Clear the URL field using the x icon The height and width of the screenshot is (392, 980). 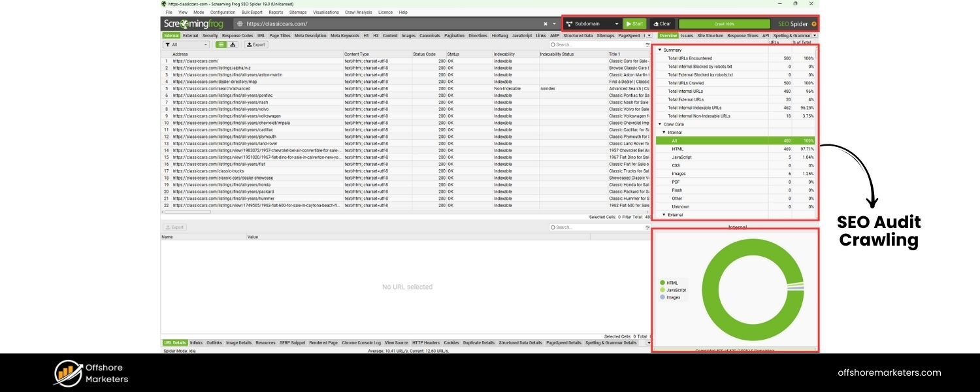(x=546, y=23)
